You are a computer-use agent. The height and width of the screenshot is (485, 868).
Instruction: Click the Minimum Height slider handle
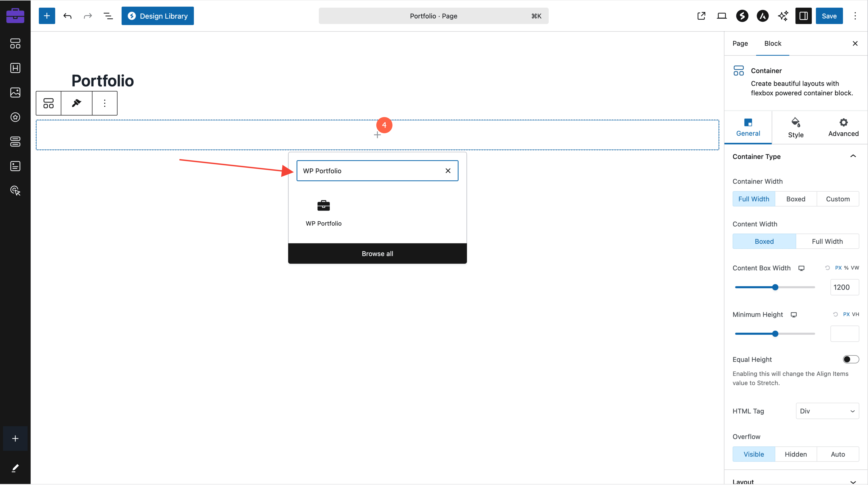point(775,334)
